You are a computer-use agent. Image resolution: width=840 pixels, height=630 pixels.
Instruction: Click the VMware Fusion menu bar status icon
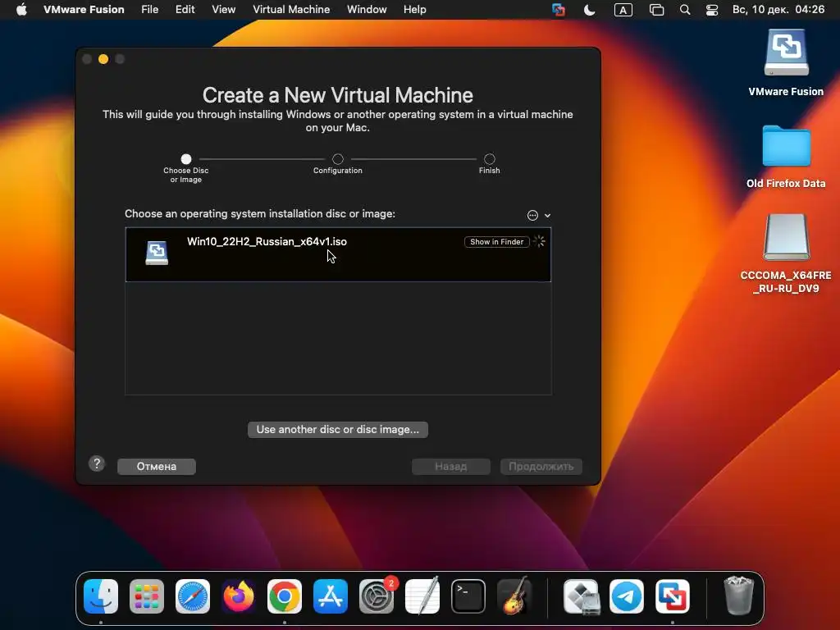tap(558, 10)
